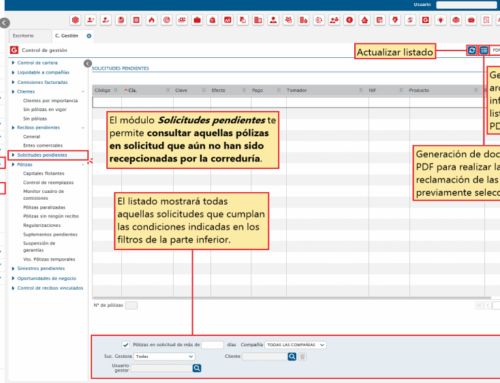Collapse the side tree with the round arrow
The width and height of the screenshot is (500, 383).
[x=88, y=63]
